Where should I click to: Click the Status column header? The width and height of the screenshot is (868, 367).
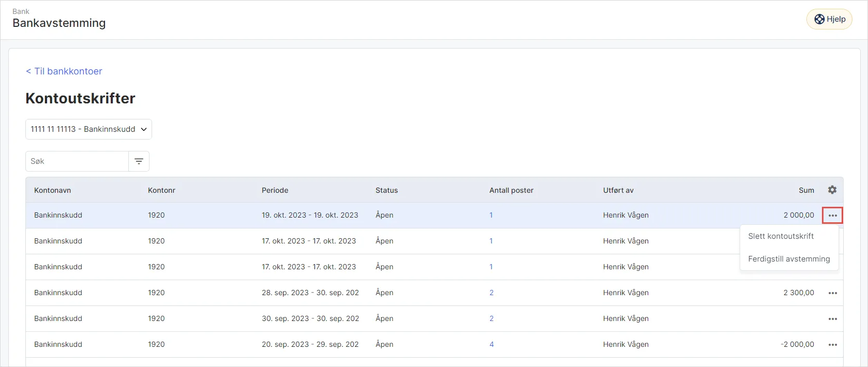(386, 190)
